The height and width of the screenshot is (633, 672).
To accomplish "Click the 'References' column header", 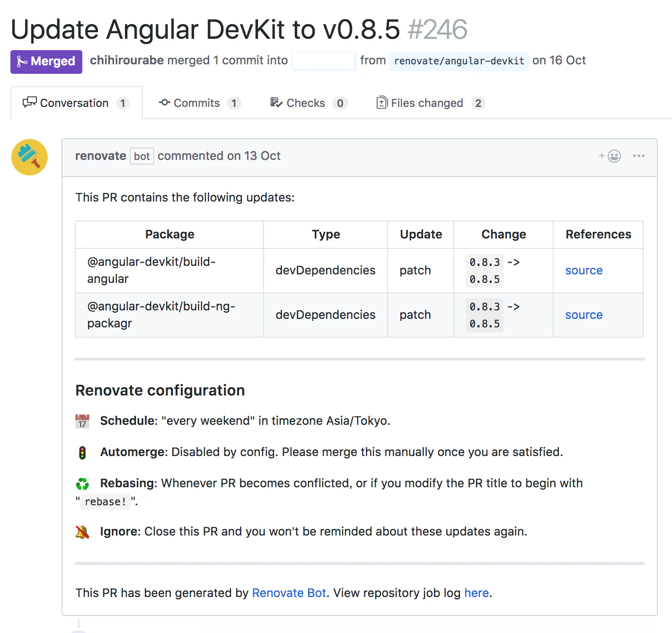I will [x=598, y=235].
